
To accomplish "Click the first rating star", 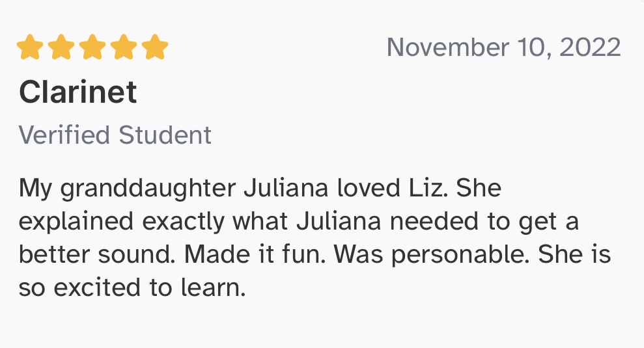I will click(x=30, y=47).
